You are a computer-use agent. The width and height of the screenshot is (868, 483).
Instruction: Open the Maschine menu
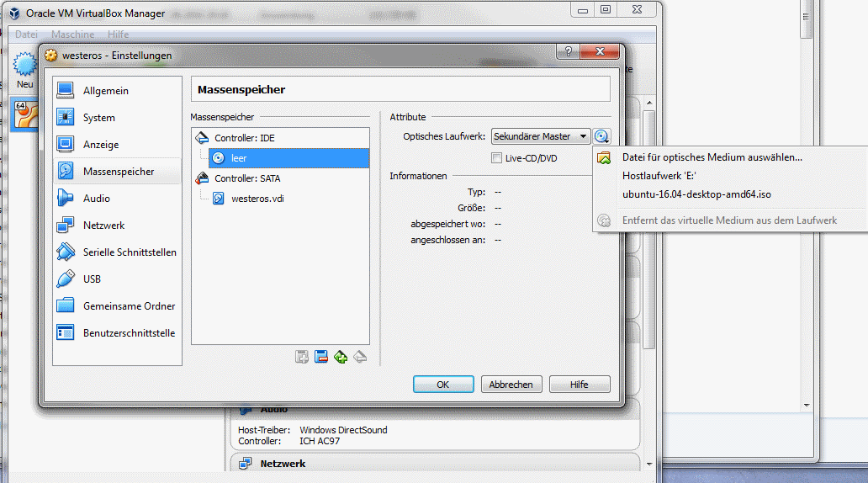click(72, 34)
